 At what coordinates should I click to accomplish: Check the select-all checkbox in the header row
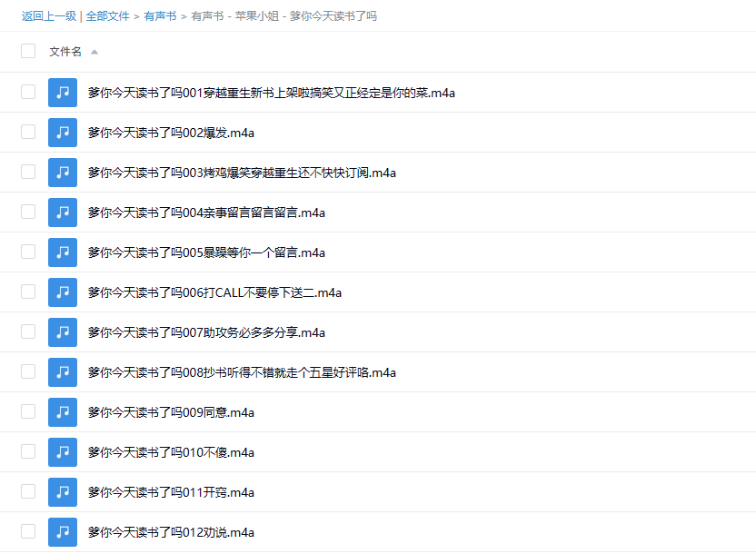[28, 52]
